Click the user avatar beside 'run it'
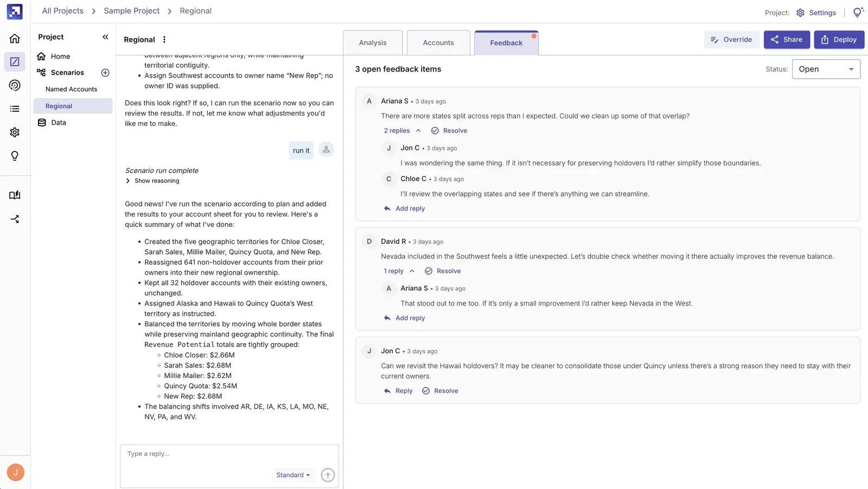 coord(326,150)
